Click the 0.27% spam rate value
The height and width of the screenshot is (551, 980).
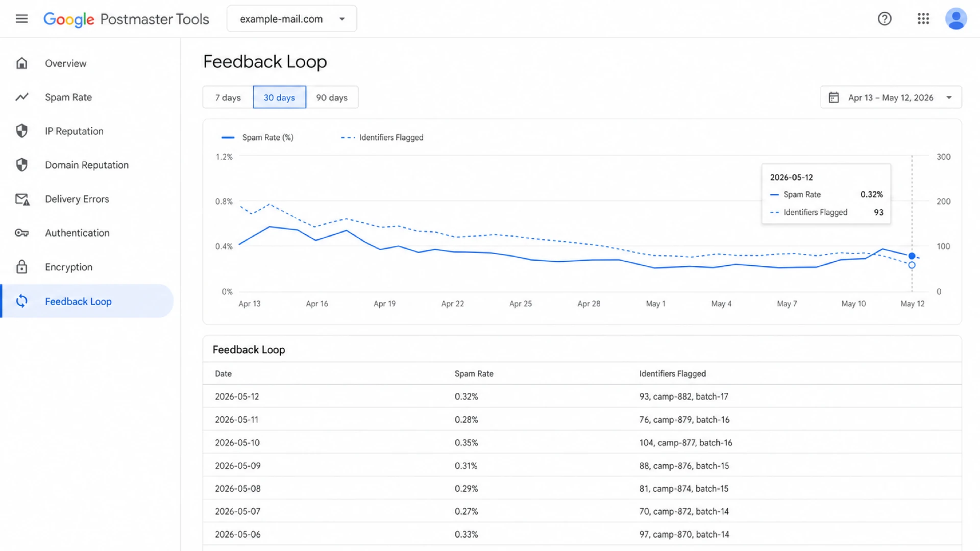(466, 511)
